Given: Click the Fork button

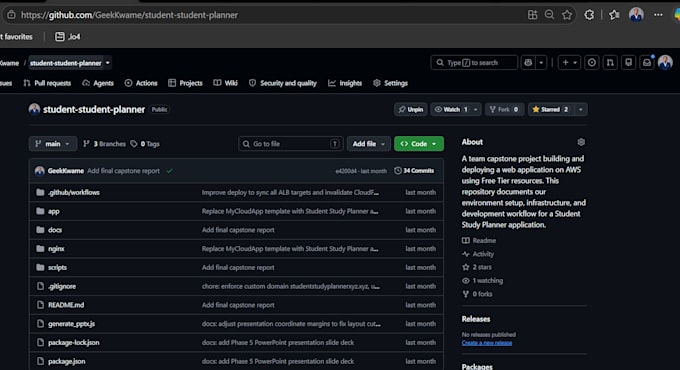Looking at the screenshot, I should pyautogui.click(x=504, y=109).
